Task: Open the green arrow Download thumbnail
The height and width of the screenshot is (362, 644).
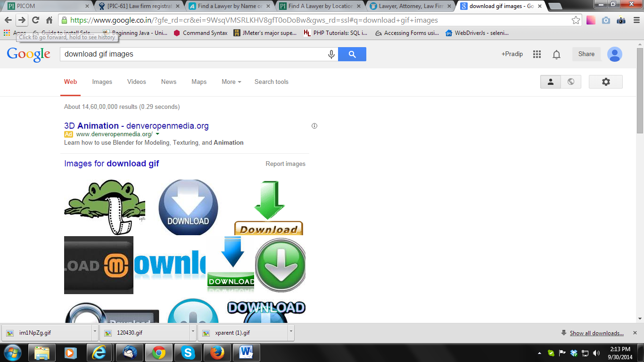Action: 269,207
